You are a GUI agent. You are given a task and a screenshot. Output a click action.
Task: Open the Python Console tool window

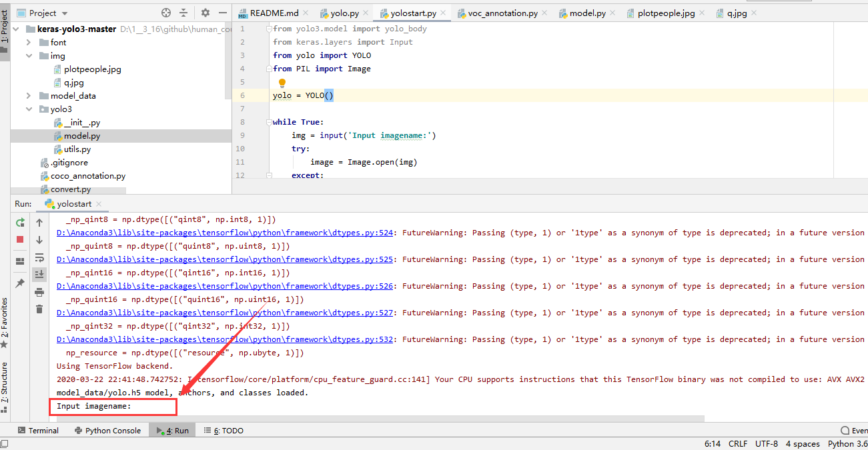pos(107,431)
